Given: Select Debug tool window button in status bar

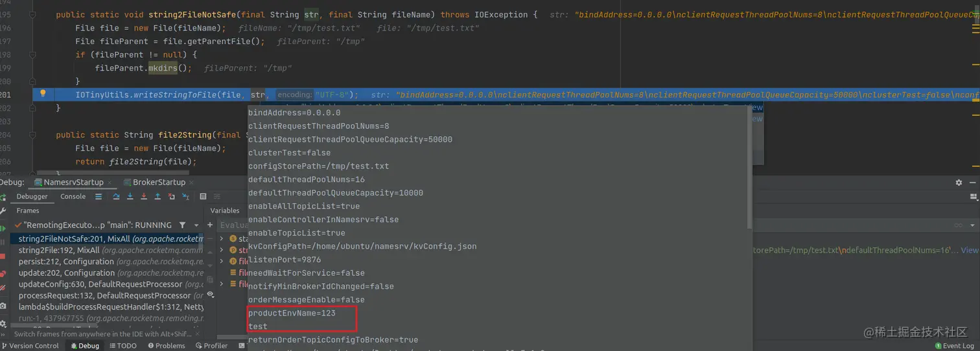Looking at the screenshot, I should [x=84, y=346].
